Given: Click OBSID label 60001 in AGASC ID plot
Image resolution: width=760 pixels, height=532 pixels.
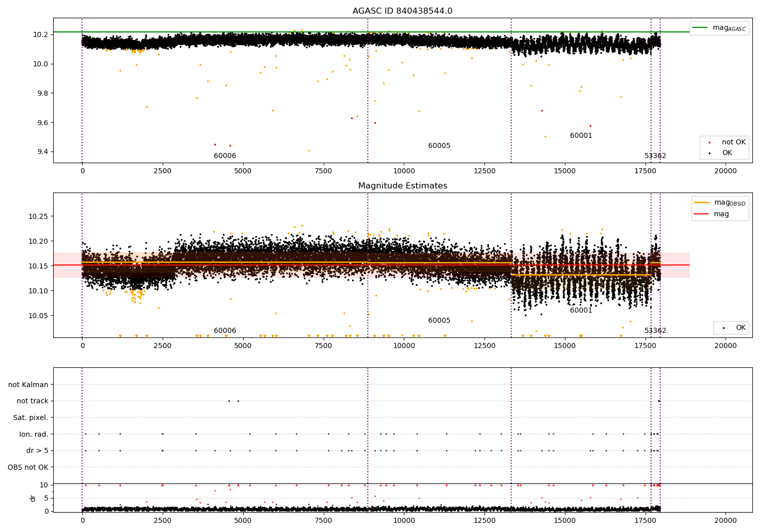Looking at the screenshot, I should (x=581, y=136).
